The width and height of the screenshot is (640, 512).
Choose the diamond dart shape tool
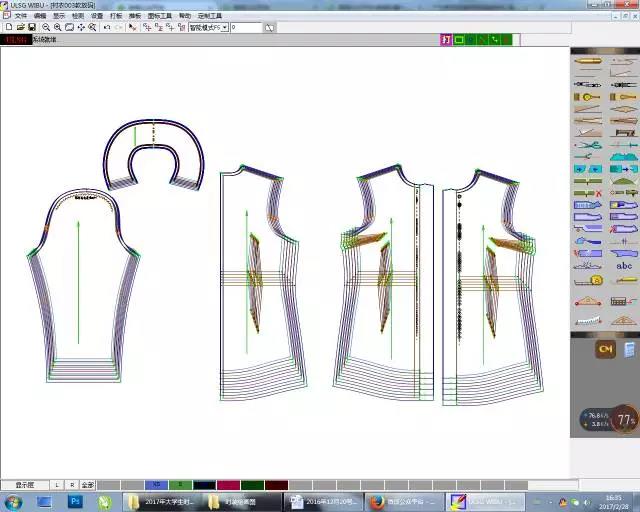624,109
